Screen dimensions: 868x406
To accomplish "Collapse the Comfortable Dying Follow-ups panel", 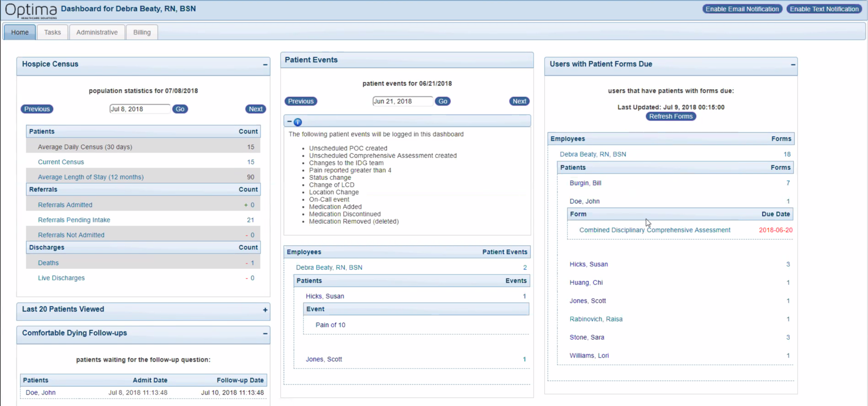I will [x=265, y=334].
